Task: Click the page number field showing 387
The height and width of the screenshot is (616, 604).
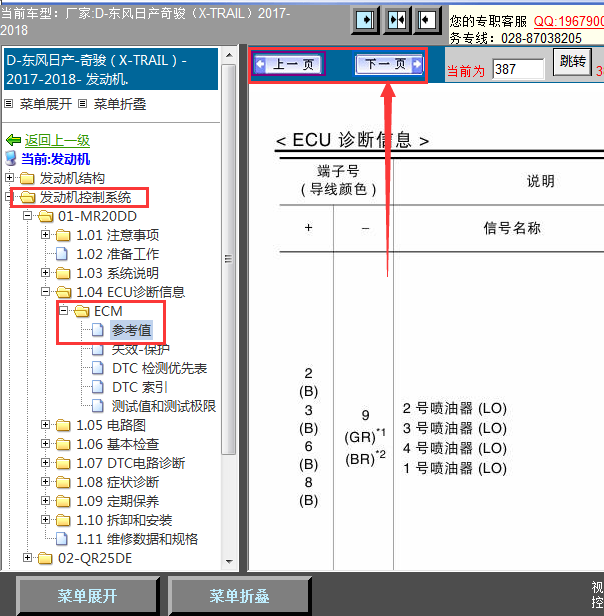Action: (518, 70)
